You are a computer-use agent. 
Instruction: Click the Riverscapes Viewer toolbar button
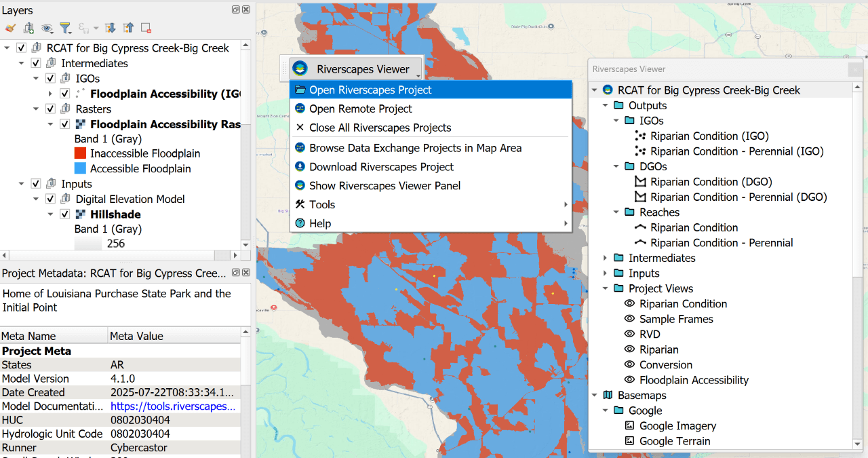click(x=352, y=69)
